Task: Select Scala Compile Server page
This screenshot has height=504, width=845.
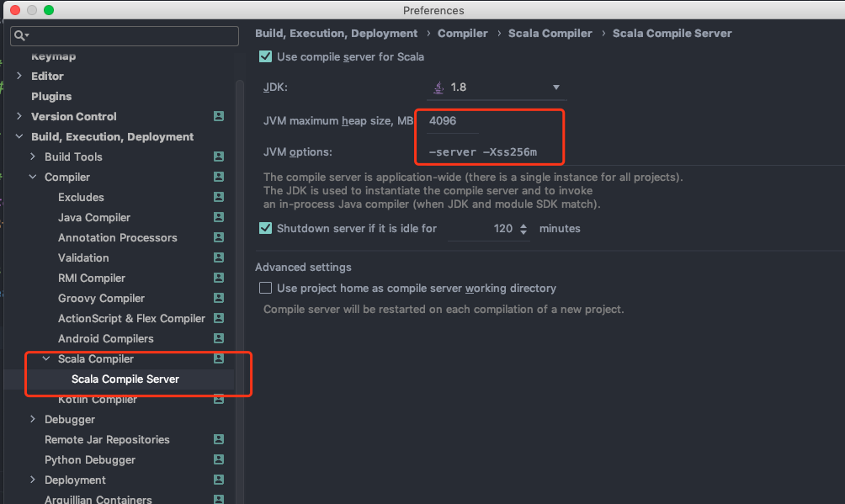Action: coord(125,379)
